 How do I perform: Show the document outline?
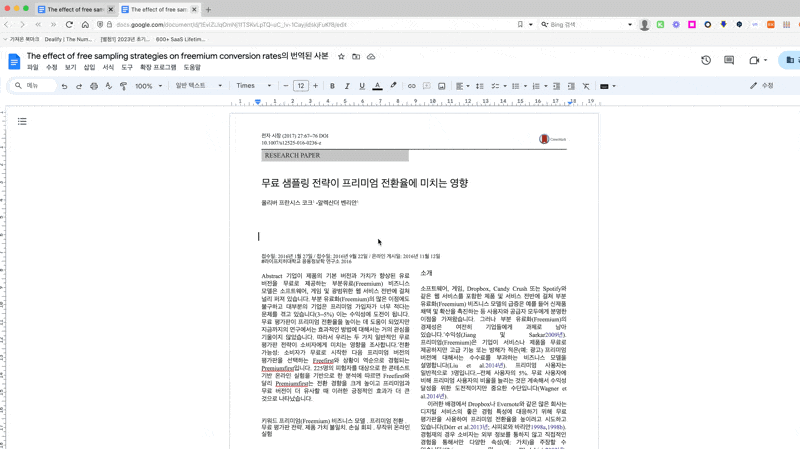click(x=22, y=121)
